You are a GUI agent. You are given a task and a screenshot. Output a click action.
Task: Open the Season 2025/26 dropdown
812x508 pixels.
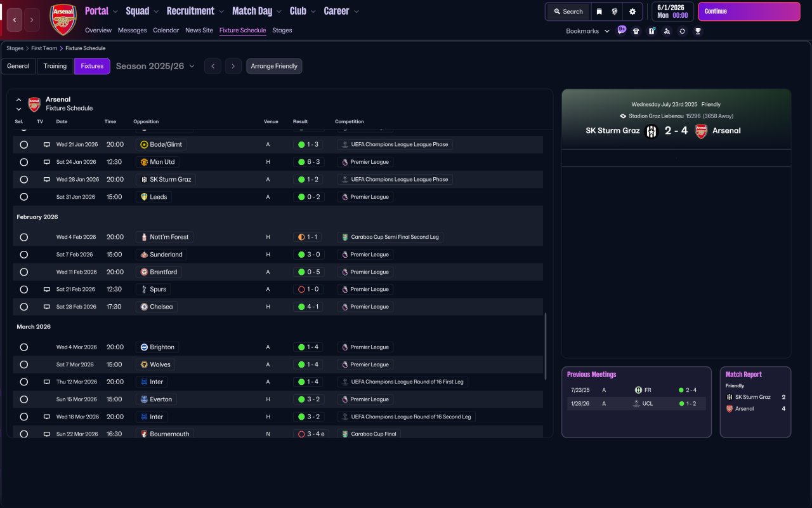tap(155, 66)
